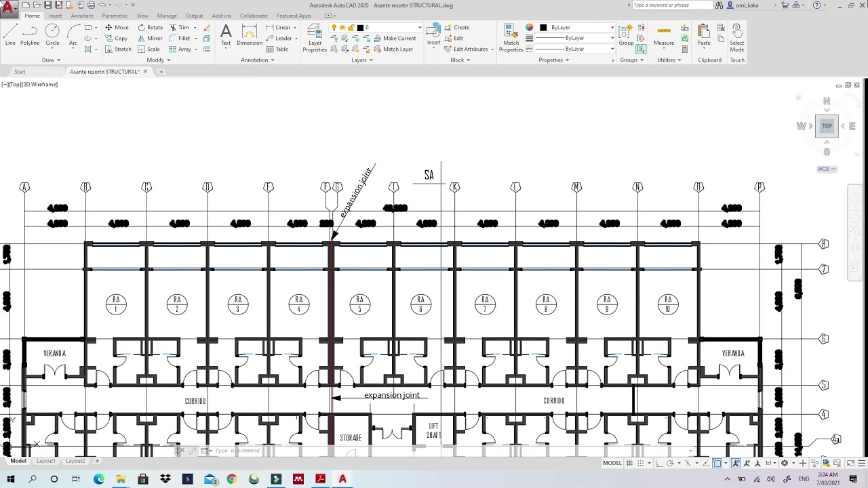868x488 pixels.
Task: Click Linear dimension button
Action: point(279,28)
